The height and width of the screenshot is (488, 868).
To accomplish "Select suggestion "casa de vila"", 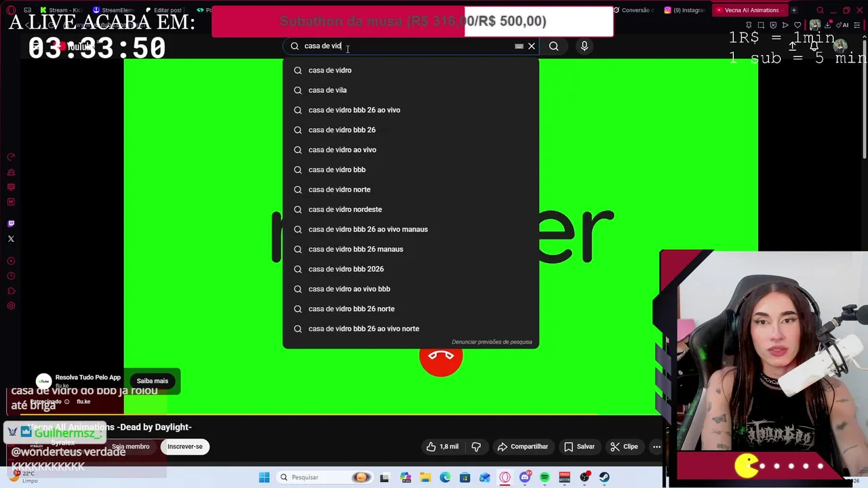I will (x=411, y=90).
